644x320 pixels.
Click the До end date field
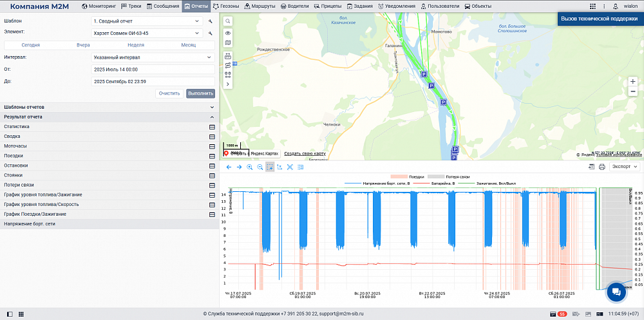pos(153,81)
